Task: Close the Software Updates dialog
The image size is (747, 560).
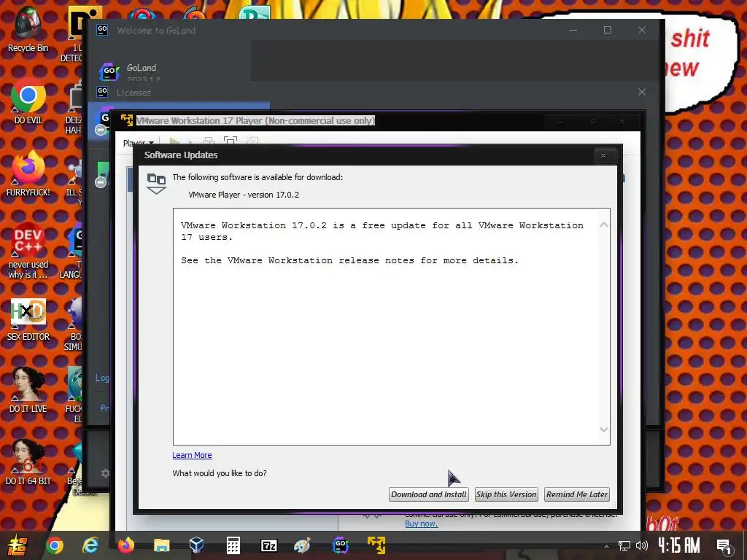Action: (x=603, y=156)
